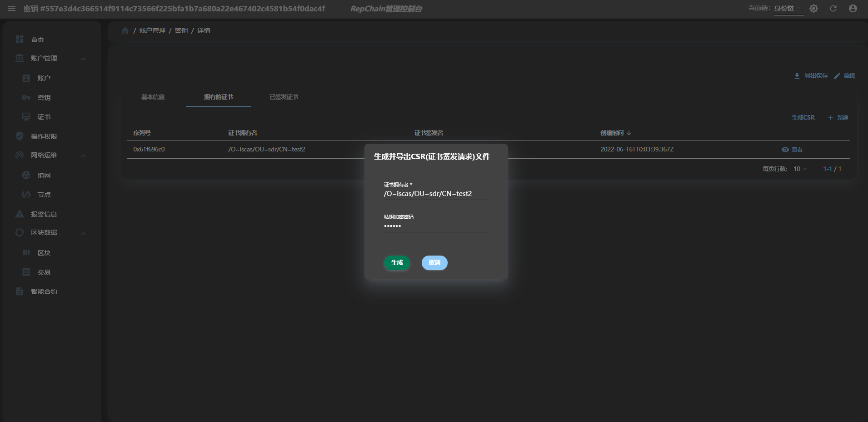Click the 序列号 column header
Image resolution: width=868 pixels, height=422 pixels.
(142, 133)
